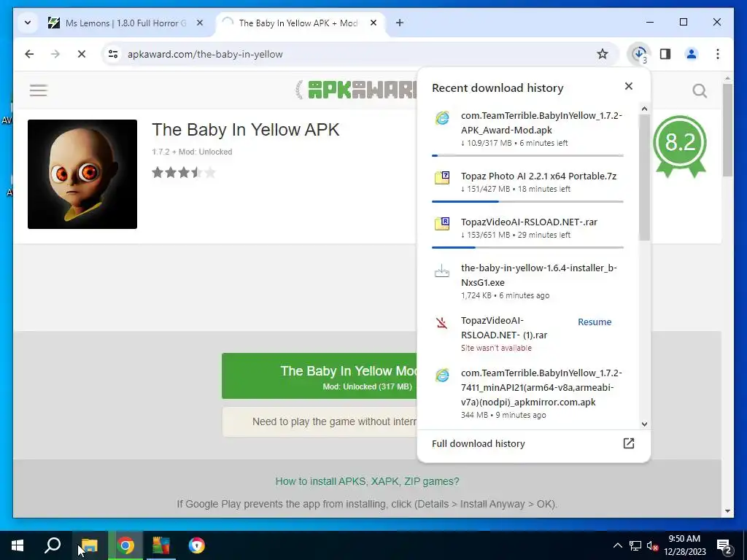Click the Need to play without internet notice
747x560 pixels.
[x=320, y=421]
